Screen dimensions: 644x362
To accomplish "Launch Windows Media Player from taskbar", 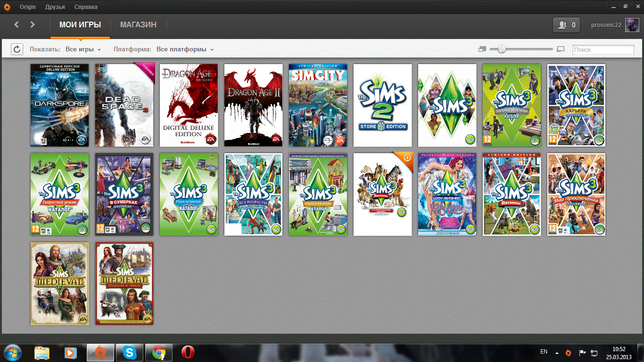I will pos(70,353).
